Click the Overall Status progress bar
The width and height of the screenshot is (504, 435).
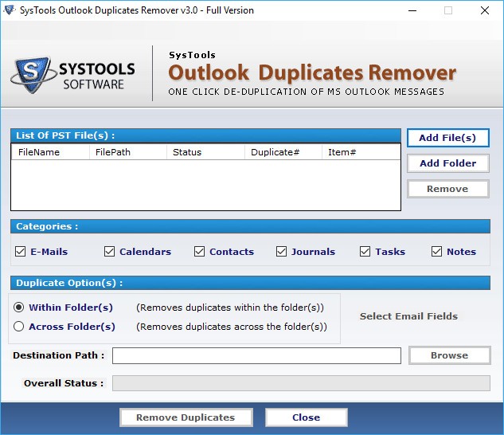pyautogui.click(x=301, y=383)
